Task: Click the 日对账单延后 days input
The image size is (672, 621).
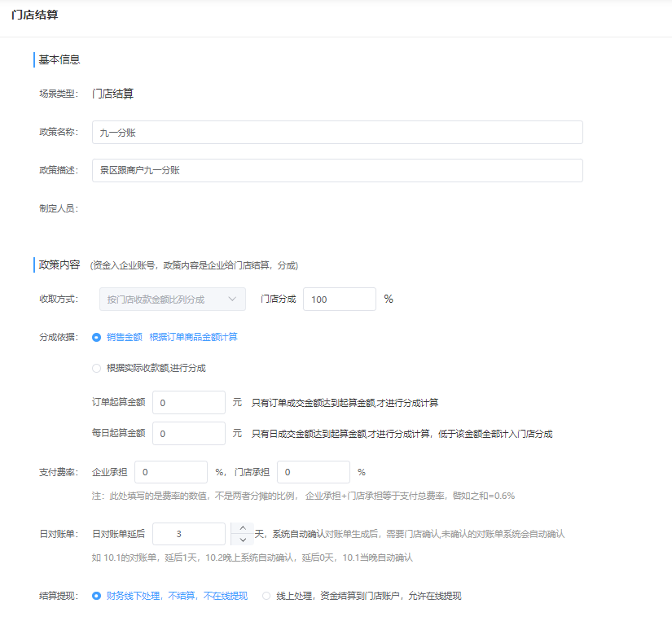Action: click(x=188, y=534)
